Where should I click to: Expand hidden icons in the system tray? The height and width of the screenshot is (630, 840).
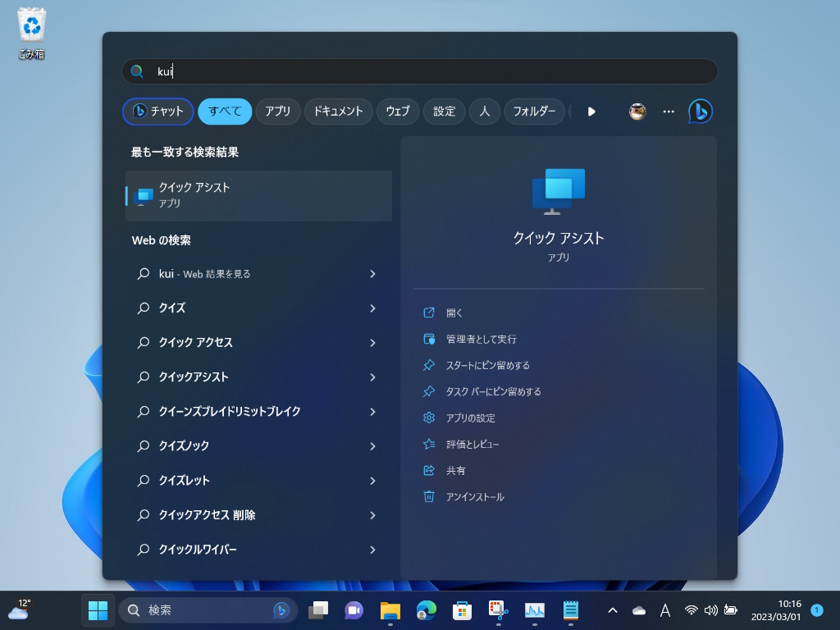[613, 610]
